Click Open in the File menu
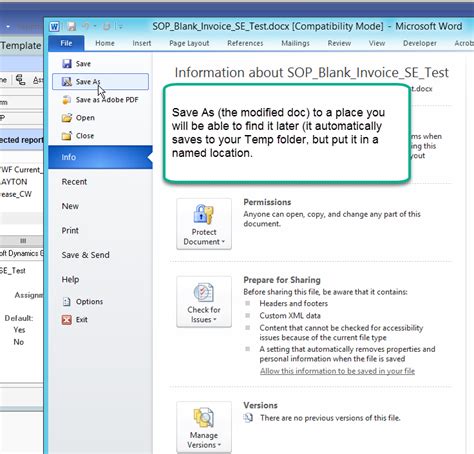 [x=100, y=118]
